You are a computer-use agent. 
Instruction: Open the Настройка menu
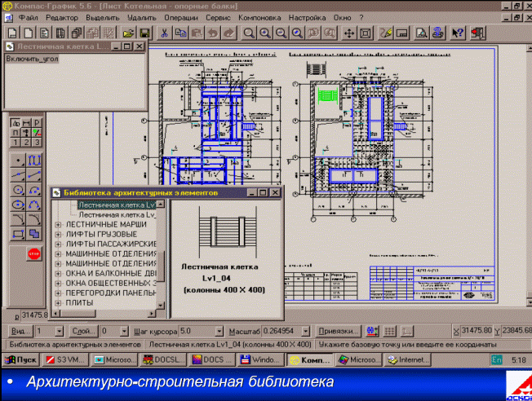pos(307,18)
